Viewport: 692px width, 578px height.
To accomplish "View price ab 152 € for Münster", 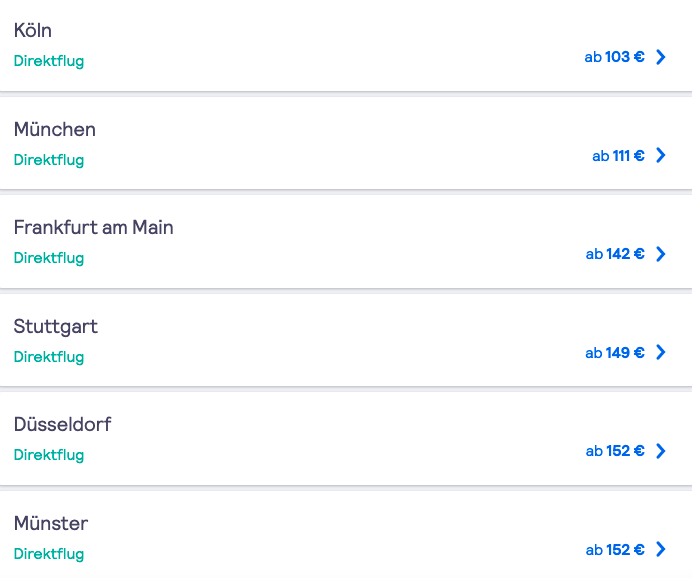I will point(615,550).
